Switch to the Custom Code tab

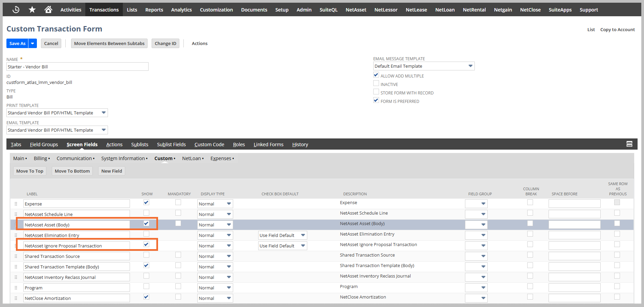pos(209,145)
